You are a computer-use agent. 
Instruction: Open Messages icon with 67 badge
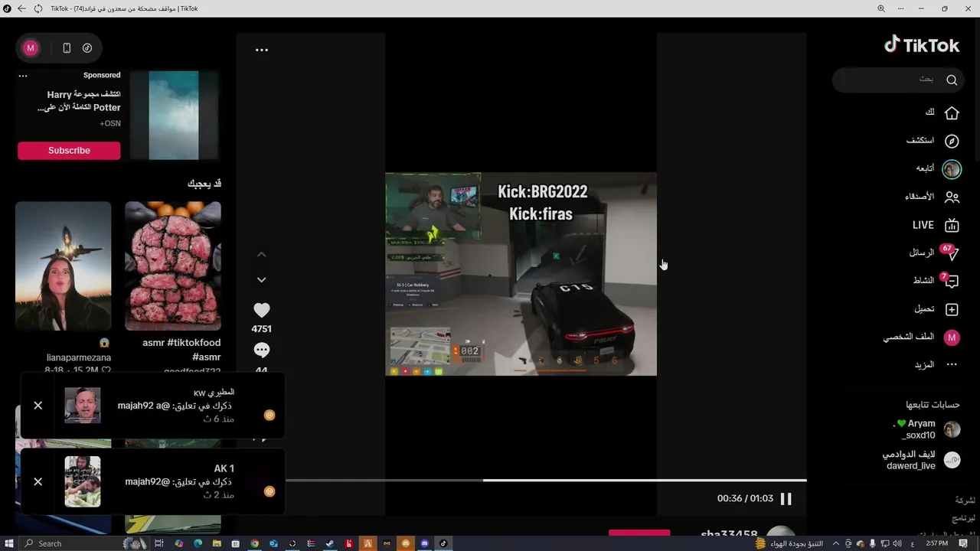[952, 253]
